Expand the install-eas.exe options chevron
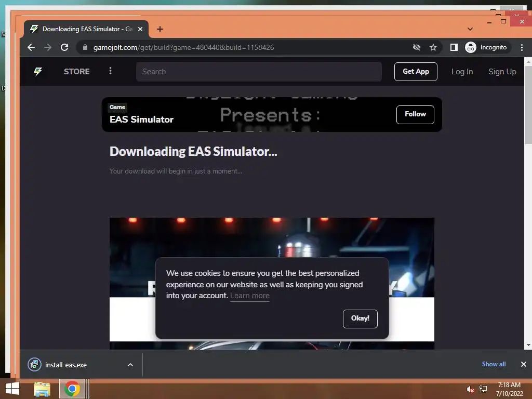The width and height of the screenshot is (532, 399). 130,365
